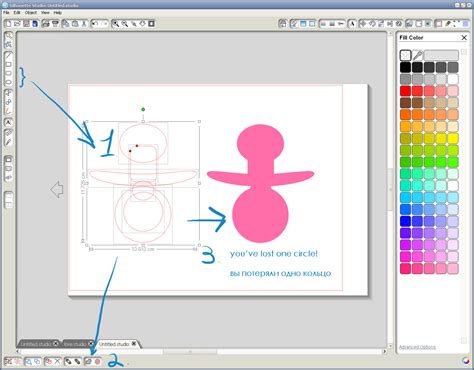The image size is (474, 370).
Task: Select the Text tool in left toolbar
Action: click(9, 122)
